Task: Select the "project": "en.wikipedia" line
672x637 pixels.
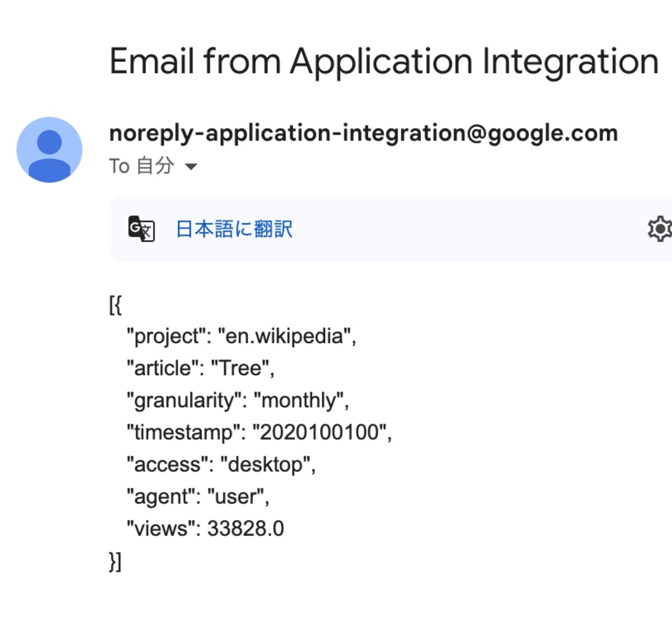Action: (x=241, y=336)
